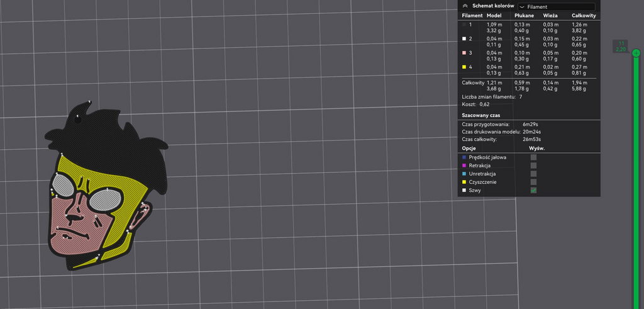
Task: Click the layer label showing 11 / 2,20
Action: coord(621,47)
